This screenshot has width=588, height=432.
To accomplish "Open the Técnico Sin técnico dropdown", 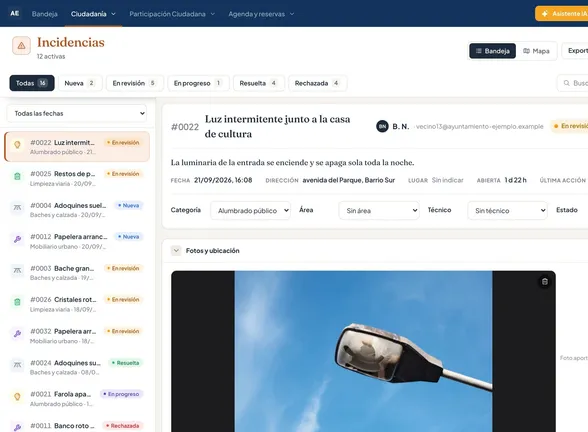I will [x=507, y=210].
